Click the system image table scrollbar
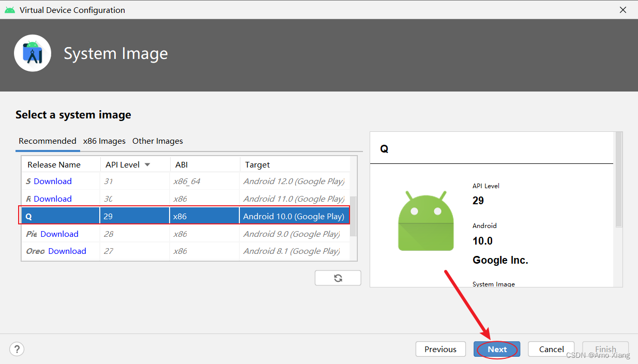Viewport: 638px width, 364px height. click(x=354, y=216)
